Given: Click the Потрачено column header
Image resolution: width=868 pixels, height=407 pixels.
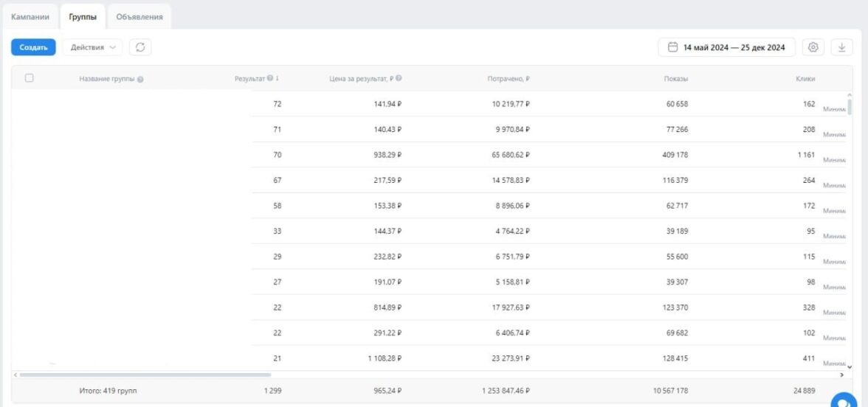Looking at the screenshot, I should pyautogui.click(x=509, y=79).
